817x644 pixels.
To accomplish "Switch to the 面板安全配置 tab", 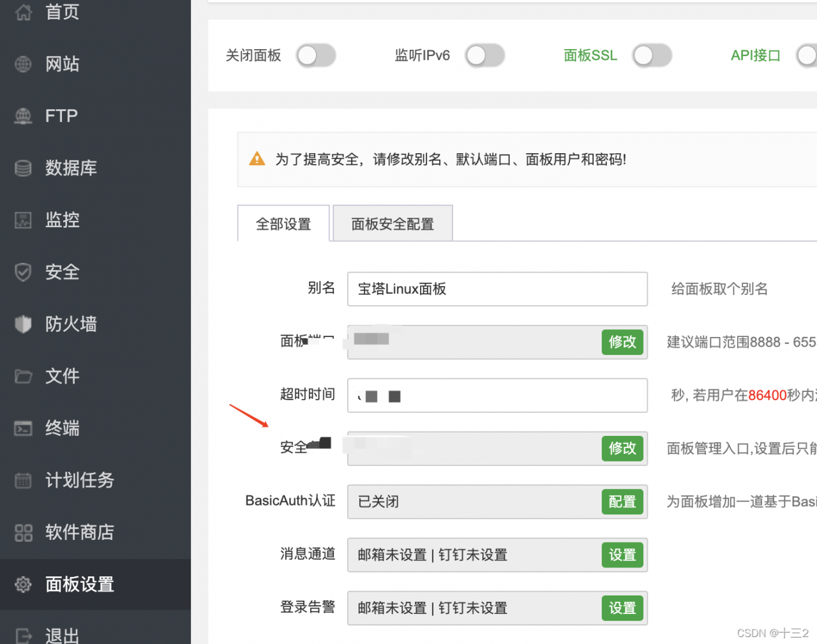I will 393,223.
